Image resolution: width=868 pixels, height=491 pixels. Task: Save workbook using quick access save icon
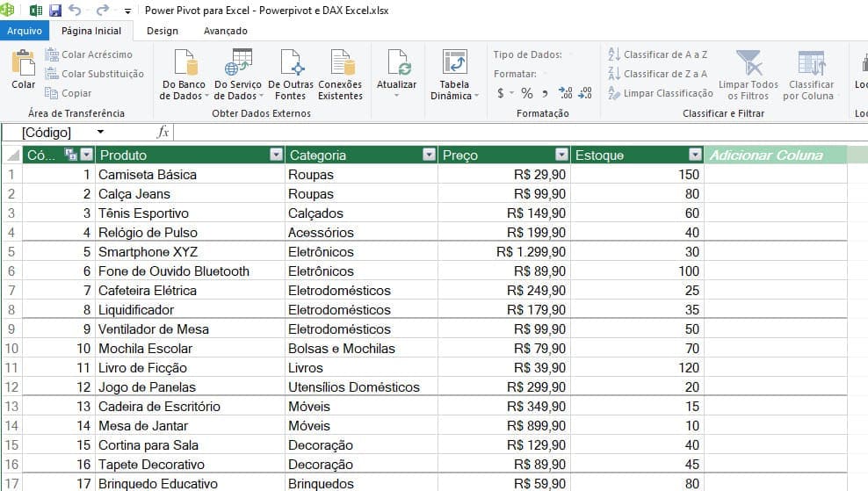pyautogui.click(x=55, y=11)
